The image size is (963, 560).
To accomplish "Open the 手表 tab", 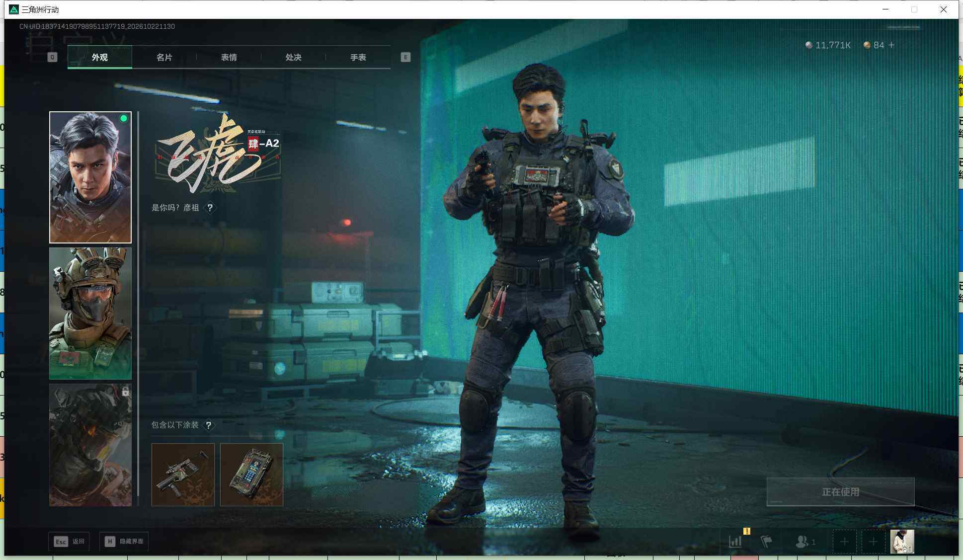I will [358, 57].
